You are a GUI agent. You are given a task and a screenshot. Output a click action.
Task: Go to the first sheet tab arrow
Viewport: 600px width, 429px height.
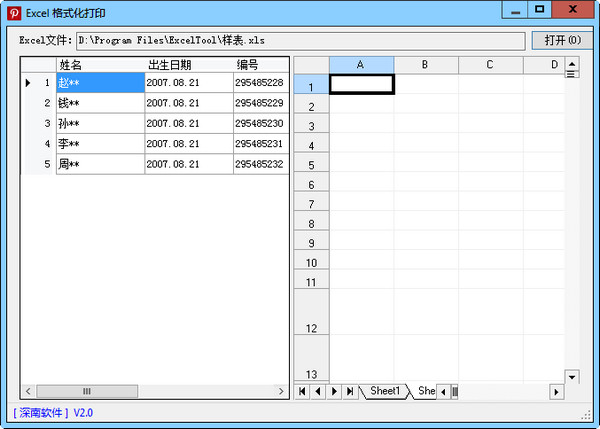[302, 391]
